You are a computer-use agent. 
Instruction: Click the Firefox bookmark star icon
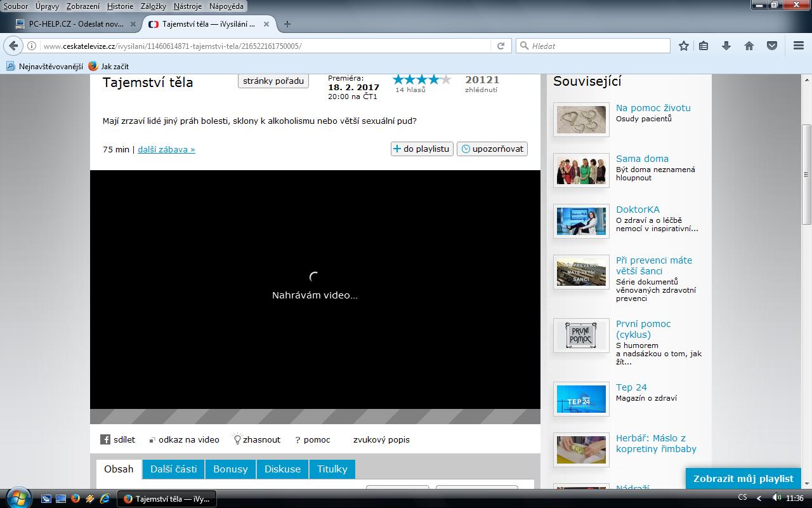pos(684,46)
